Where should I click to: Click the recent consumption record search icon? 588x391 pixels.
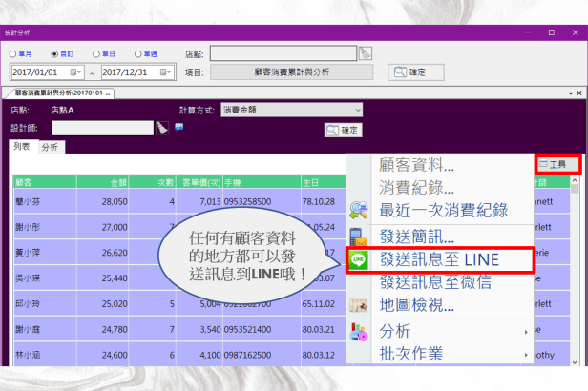point(359,210)
